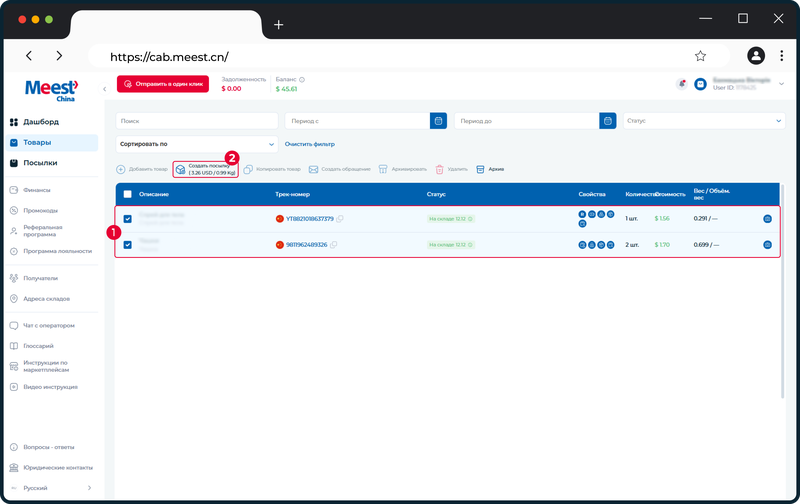Viewport: 800px width, 504px height.
Task: Click the Копировать товар toolbar icon
Action: click(x=248, y=169)
